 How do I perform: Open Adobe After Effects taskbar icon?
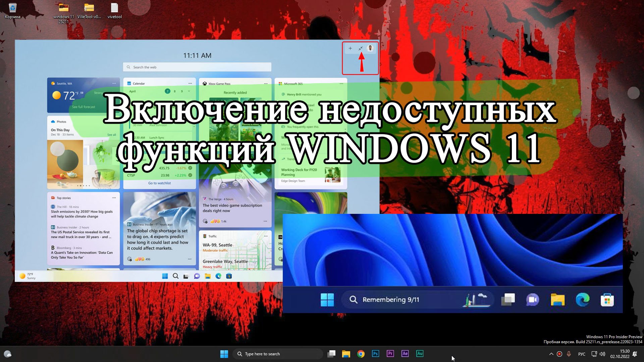(405, 354)
